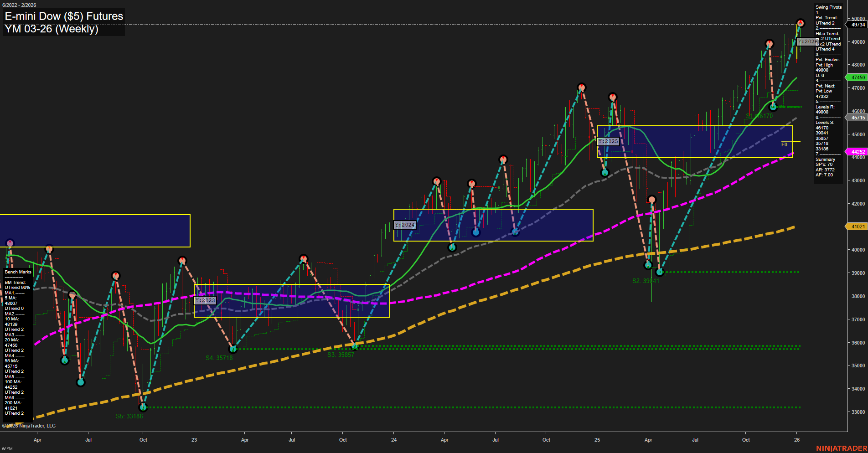Open the Bench Marks panel header
Screen dimensions: 868x453
(x=17, y=272)
